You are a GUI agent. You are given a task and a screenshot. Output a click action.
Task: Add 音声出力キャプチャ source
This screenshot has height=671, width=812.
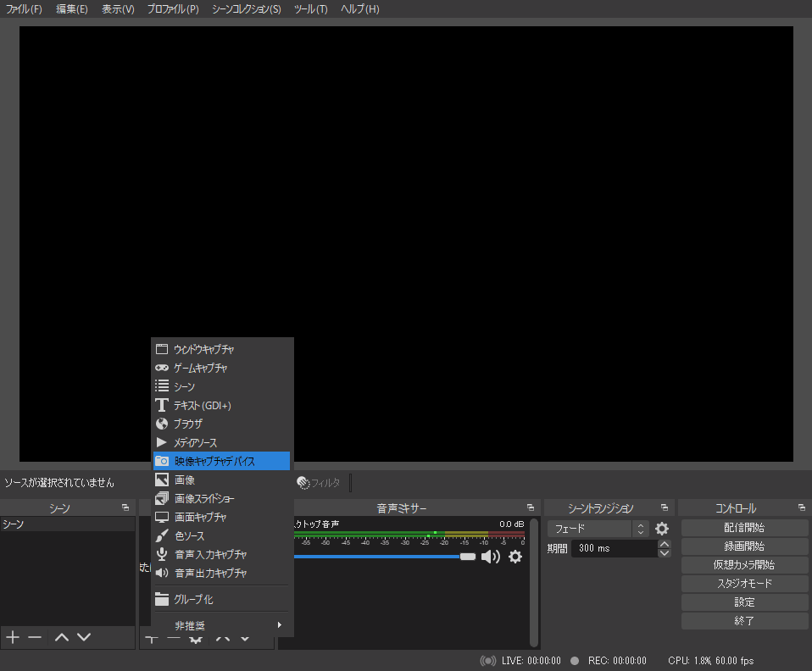click(221, 573)
